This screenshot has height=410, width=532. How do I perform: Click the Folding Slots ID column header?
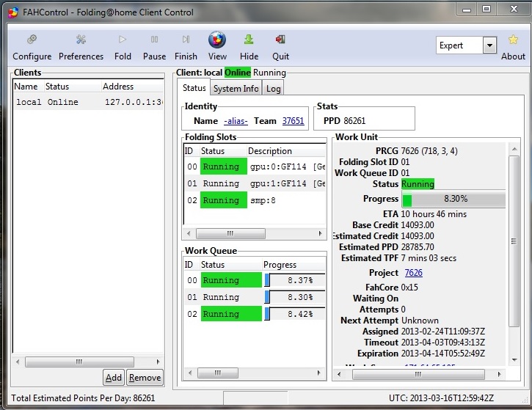192,151
